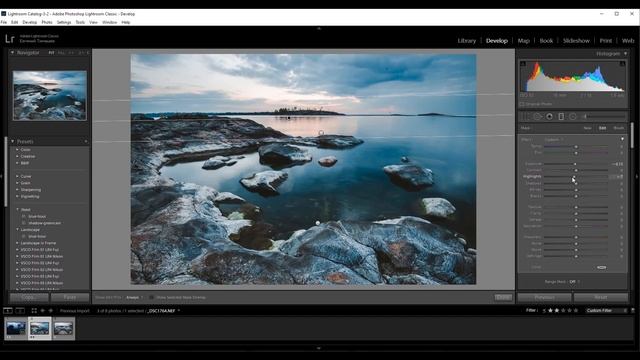Open the Show Edit Pins Always dropdown
This screenshot has height=360, width=640.
tap(134, 298)
